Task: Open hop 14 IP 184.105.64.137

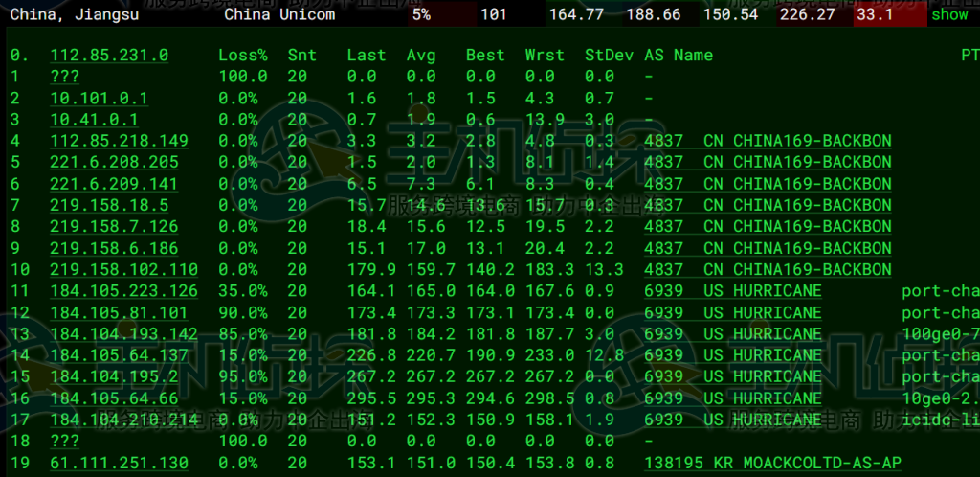Action: click(120, 355)
